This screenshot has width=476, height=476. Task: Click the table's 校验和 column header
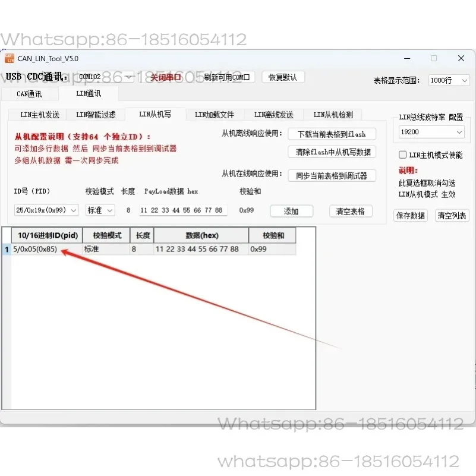click(x=273, y=235)
